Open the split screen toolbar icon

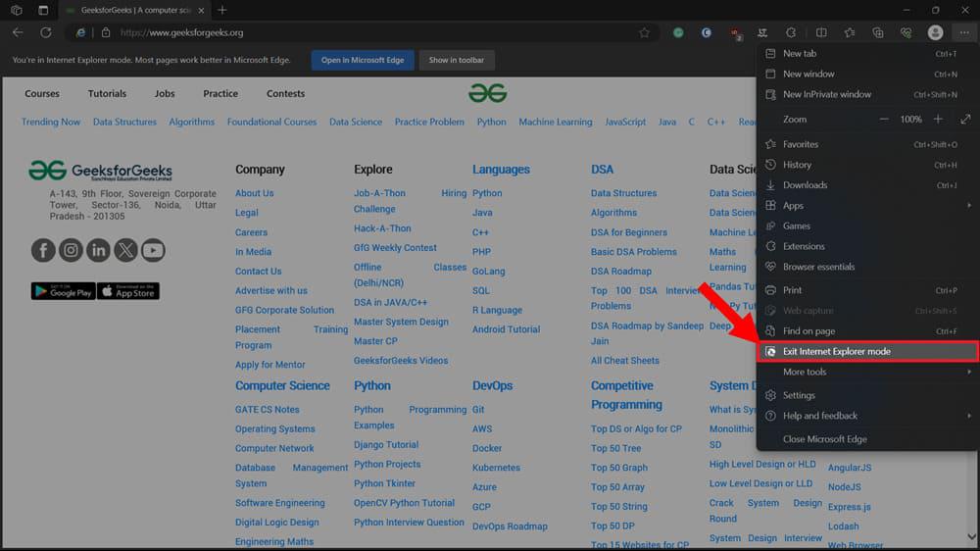pyautogui.click(x=821, y=32)
